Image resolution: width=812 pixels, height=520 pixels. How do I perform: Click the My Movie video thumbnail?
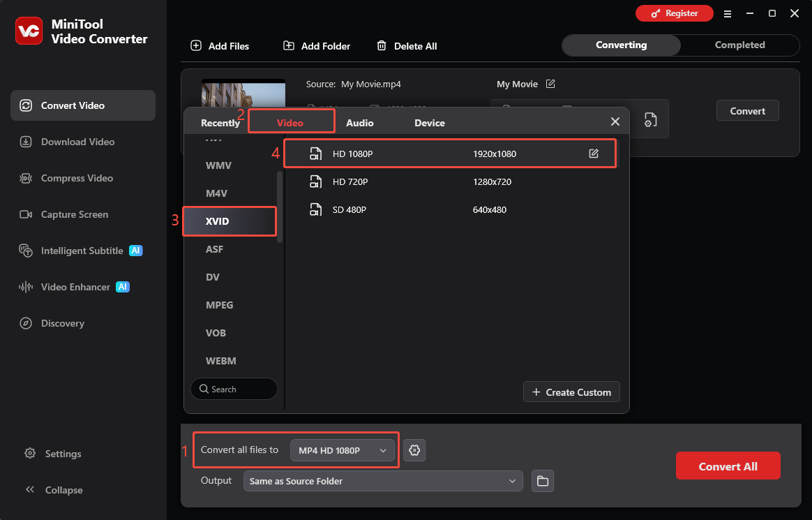coord(243,94)
